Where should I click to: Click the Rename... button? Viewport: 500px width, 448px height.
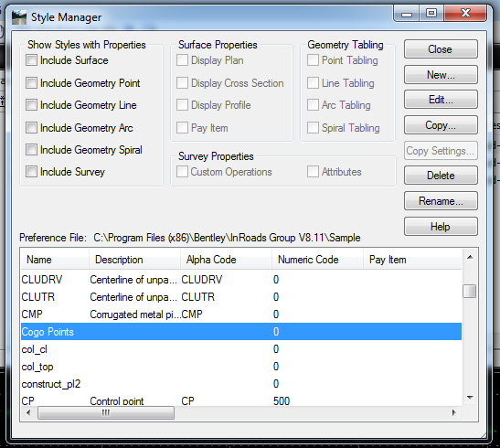(x=441, y=201)
